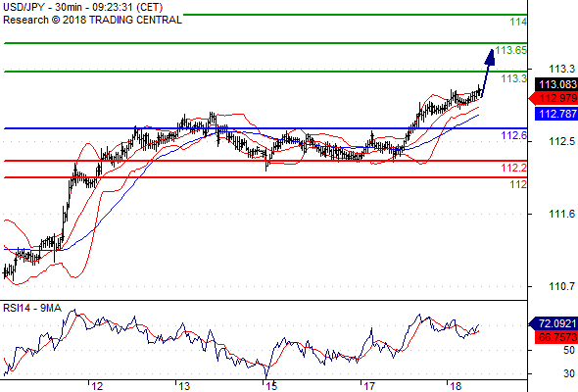Click the blue 112.6 pivot label
The height and width of the screenshot is (392, 578).
514,135
